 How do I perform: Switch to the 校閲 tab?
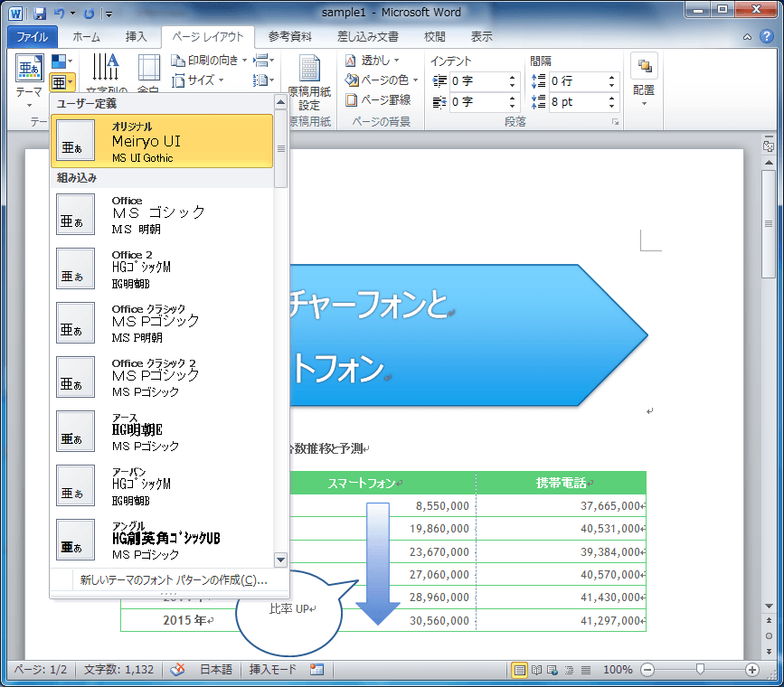434,36
